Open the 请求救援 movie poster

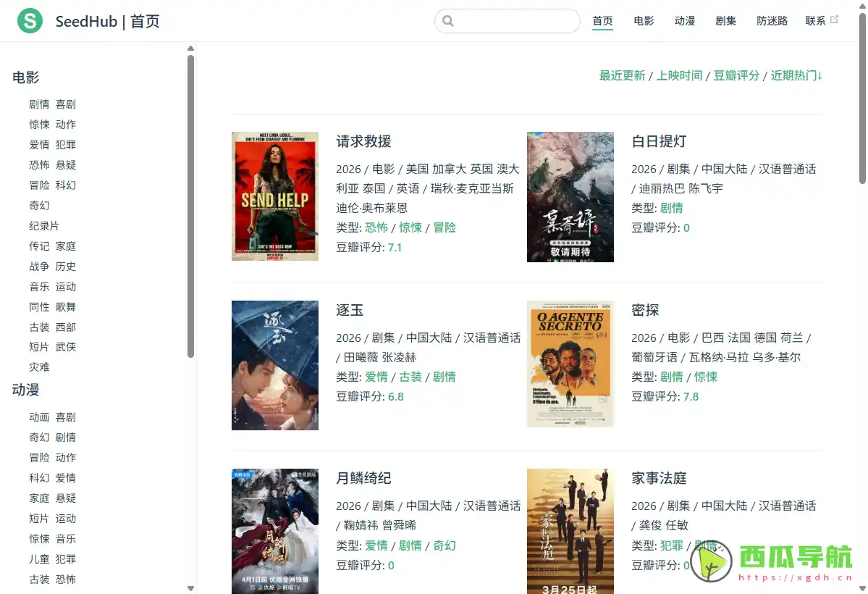274,196
